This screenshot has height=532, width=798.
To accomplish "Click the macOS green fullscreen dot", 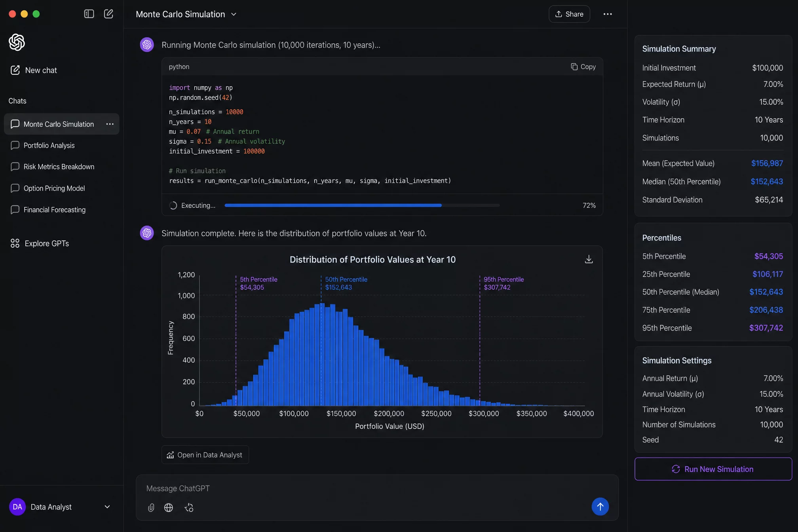I will pos(36,14).
